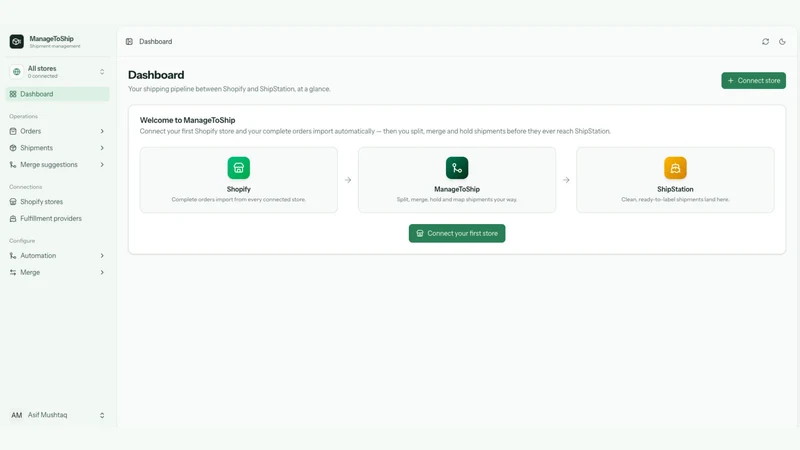Open the Merge item under Configure
800x450 pixels.
[58, 272]
